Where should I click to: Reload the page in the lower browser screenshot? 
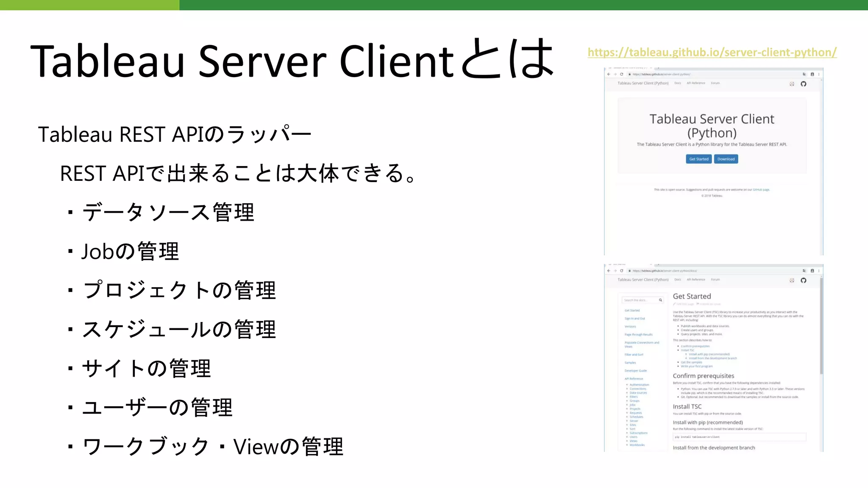tap(622, 271)
